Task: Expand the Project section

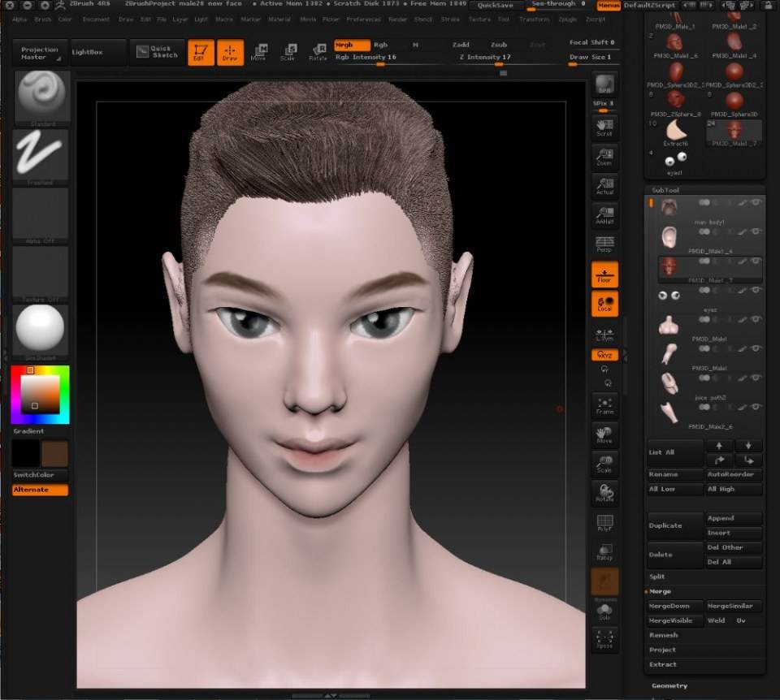Action: click(x=663, y=650)
